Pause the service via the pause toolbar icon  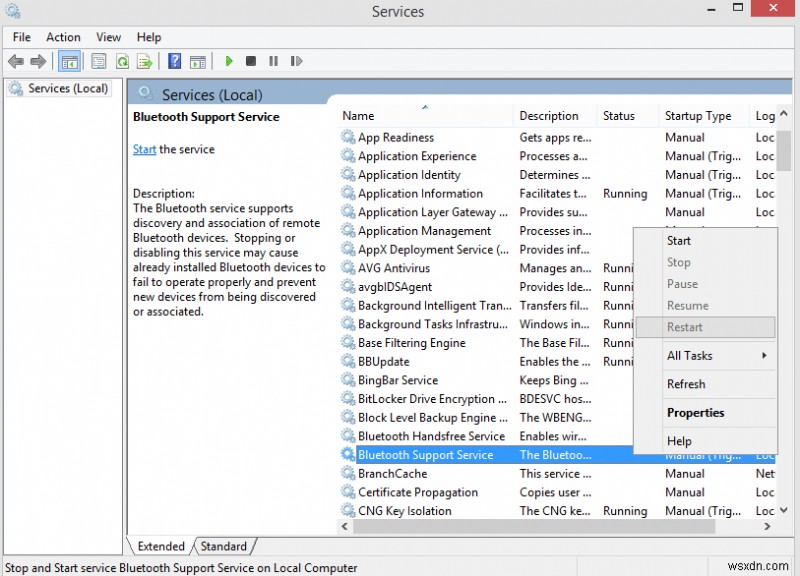pyautogui.click(x=274, y=61)
